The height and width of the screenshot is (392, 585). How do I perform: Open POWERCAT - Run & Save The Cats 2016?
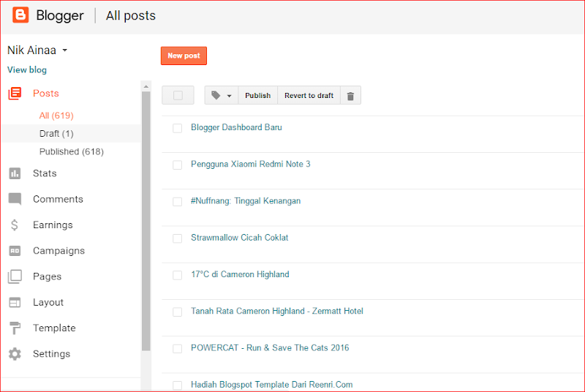pyautogui.click(x=270, y=347)
